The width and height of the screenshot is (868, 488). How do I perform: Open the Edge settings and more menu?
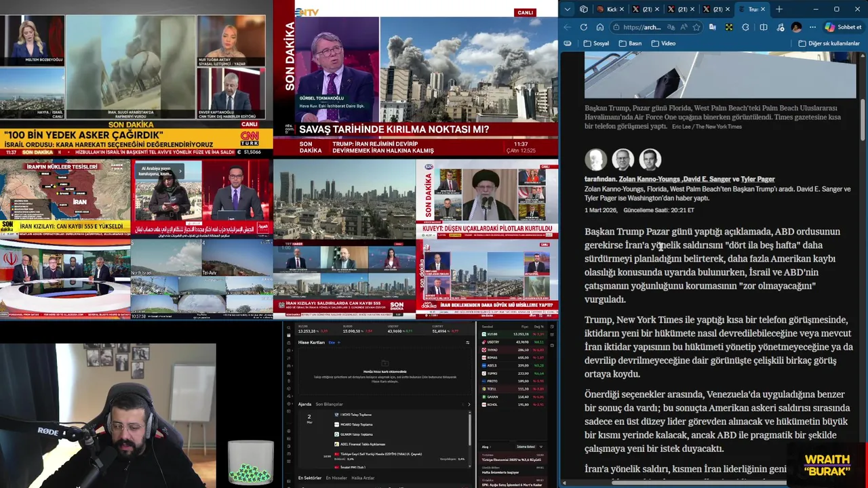pyautogui.click(x=812, y=27)
